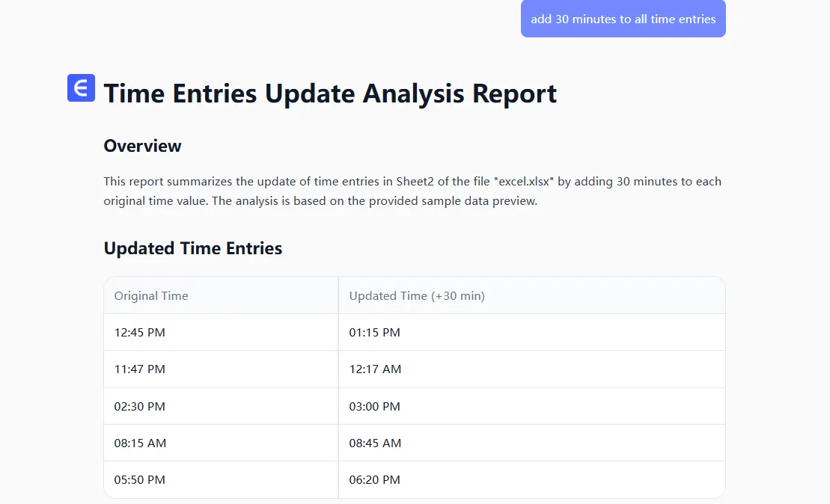Click the blue assistant avatar icon
830x504 pixels.
point(81,87)
